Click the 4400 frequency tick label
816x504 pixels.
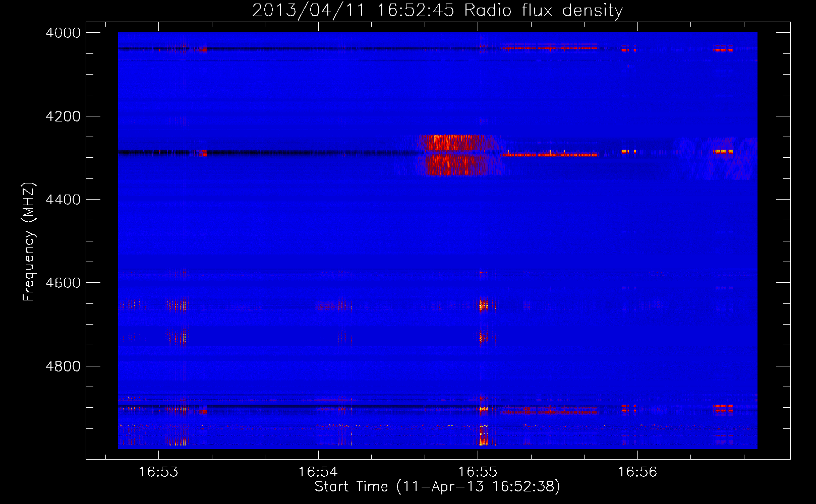pos(63,200)
